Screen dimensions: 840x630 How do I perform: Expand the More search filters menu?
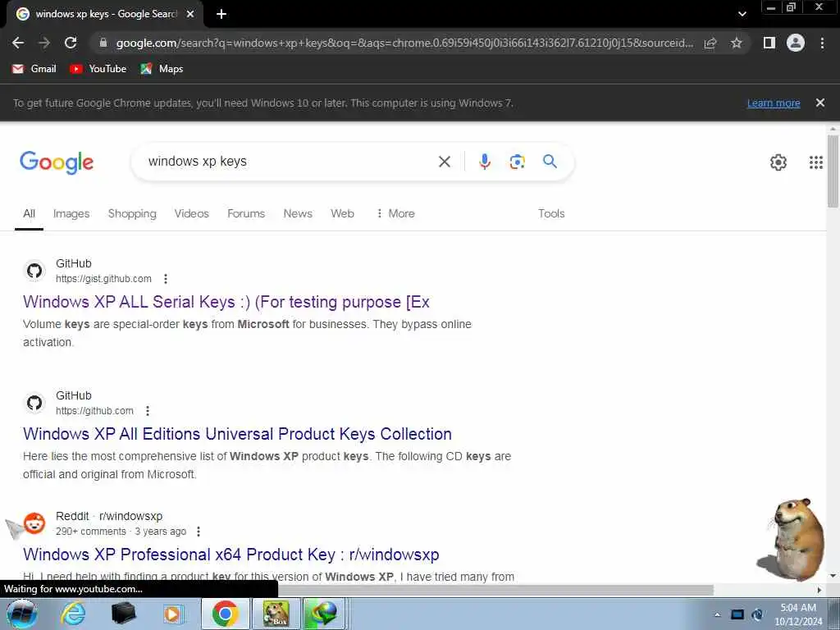coord(395,213)
